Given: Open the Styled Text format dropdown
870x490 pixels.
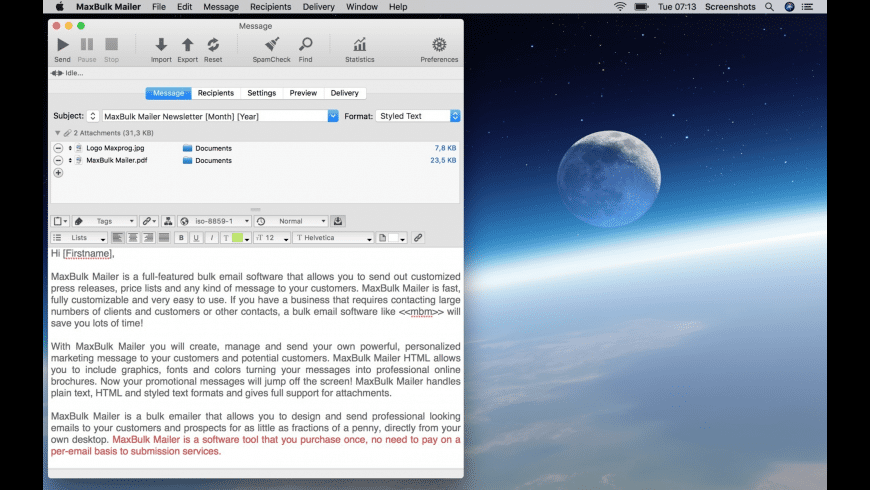Looking at the screenshot, I should [x=418, y=116].
